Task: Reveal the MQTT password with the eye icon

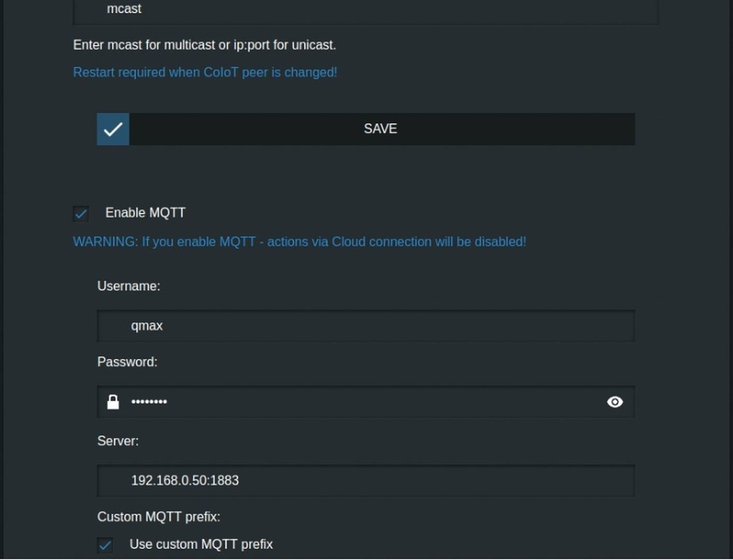Action: click(615, 402)
